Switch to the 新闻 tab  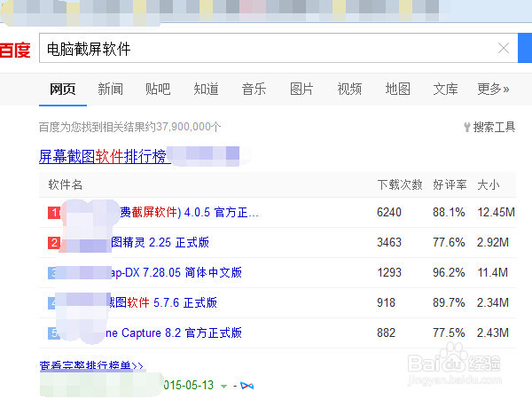pos(110,90)
